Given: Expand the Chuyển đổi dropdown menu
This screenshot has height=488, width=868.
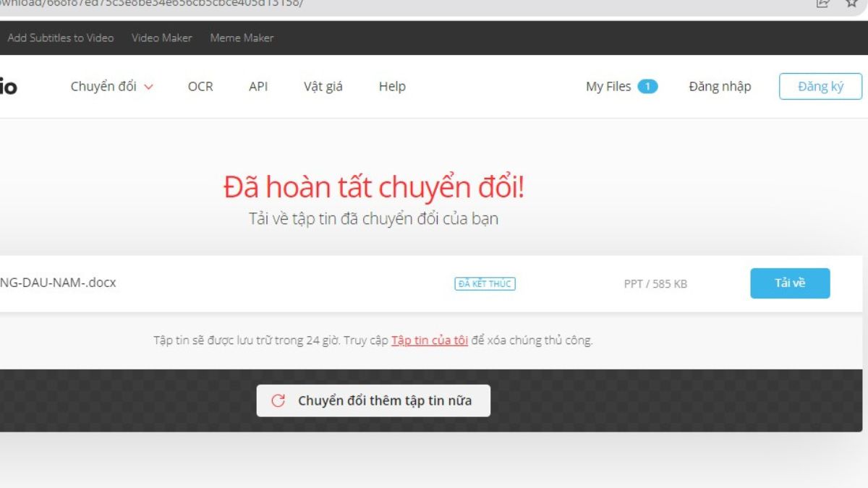Looking at the screenshot, I should tap(112, 86).
